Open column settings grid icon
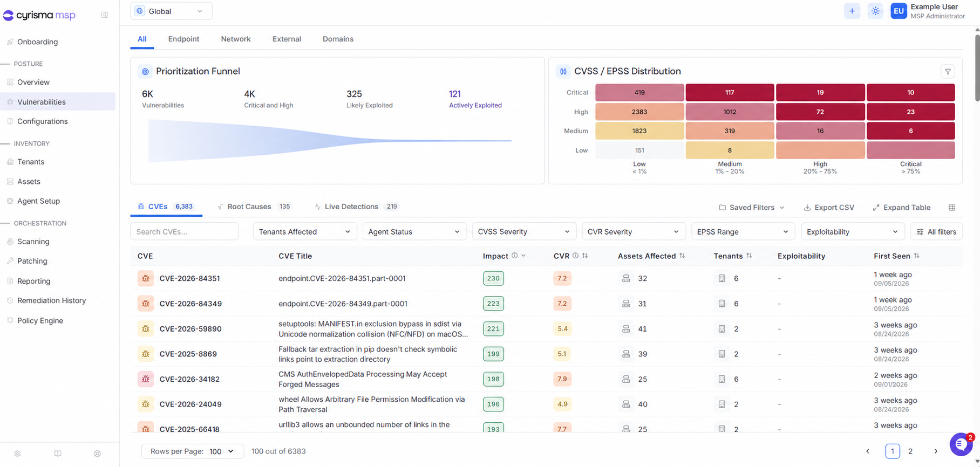 [x=952, y=208]
